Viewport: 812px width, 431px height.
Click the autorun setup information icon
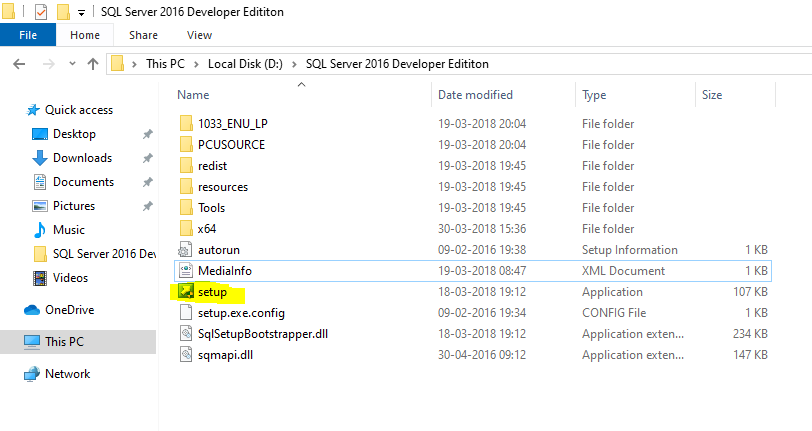(x=185, y=250)
